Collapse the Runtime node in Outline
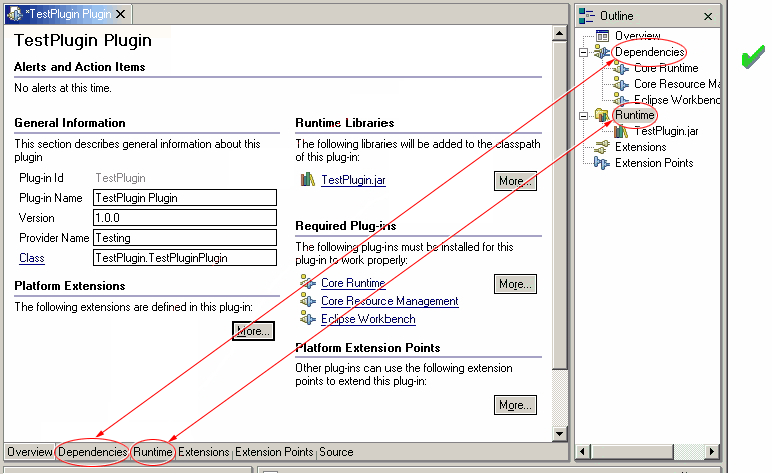The height and width of the screenshot is (474, 772). [583, 116]
